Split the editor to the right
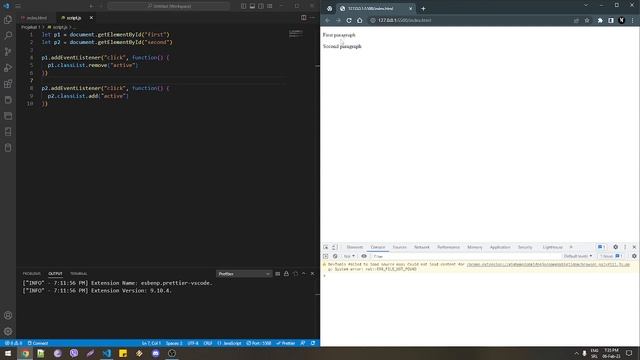Image resolution: width=640 pixels, height=360 pixels. 303,18
